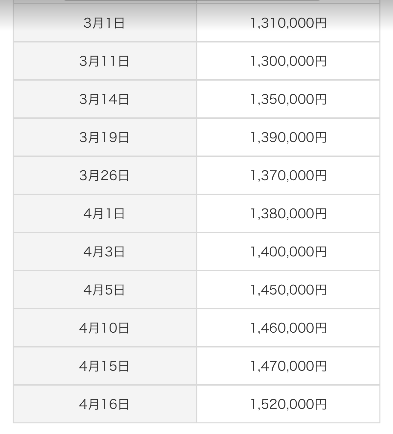Click the 1,300,000円 price value

click(x=288, y=61)
